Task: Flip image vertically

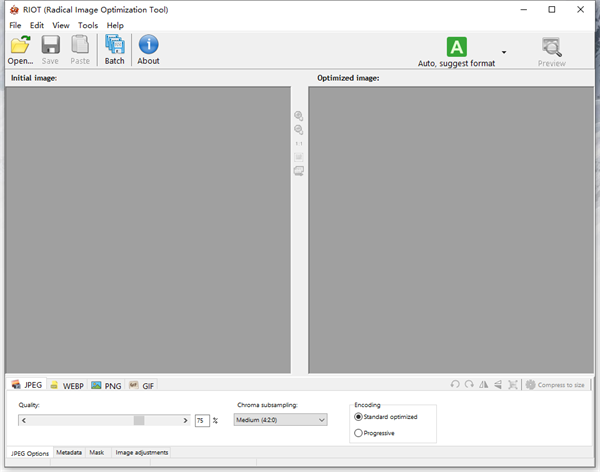Action: coord(498,384)
